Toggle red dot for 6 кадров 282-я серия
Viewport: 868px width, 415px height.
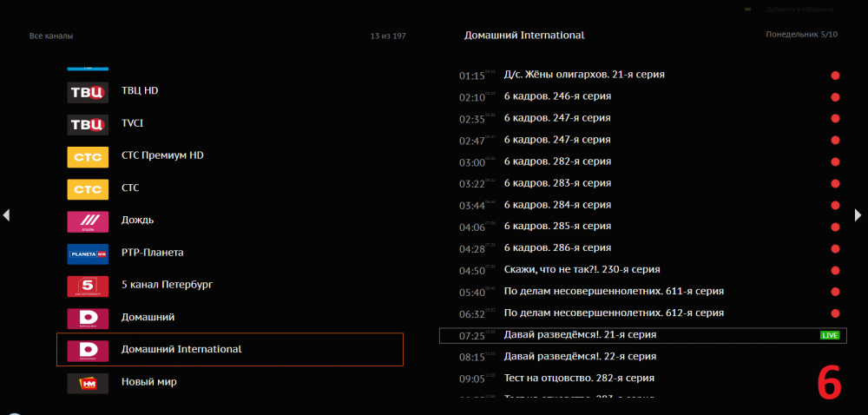click(x=835, y=161)
